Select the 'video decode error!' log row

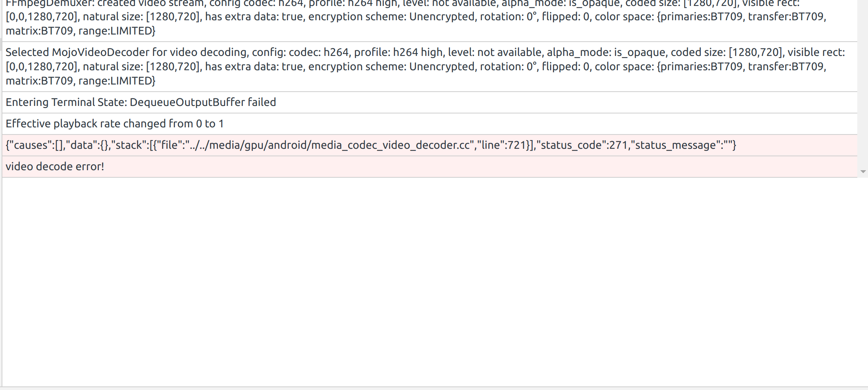429,167
